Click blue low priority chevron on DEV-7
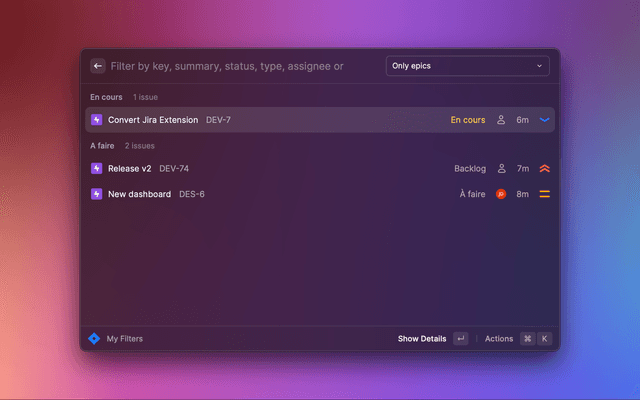640x400 pixels. pos(545,120)
